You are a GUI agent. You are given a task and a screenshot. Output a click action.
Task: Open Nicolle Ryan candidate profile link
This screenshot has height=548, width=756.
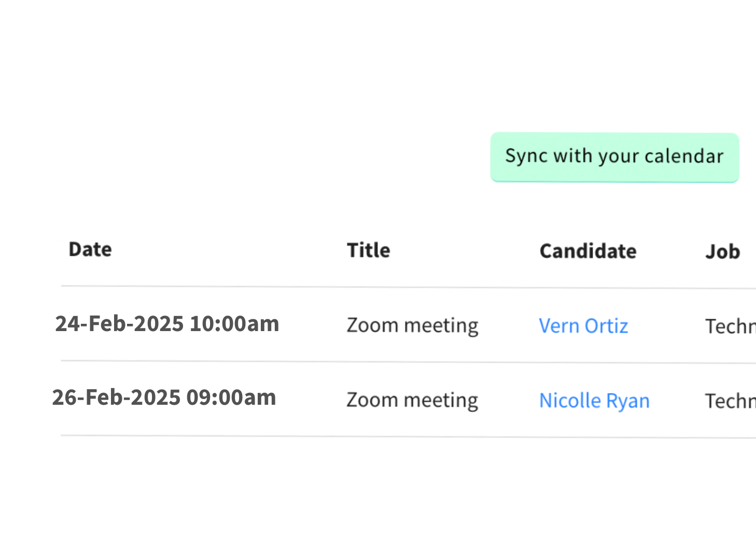pos(594,401)
